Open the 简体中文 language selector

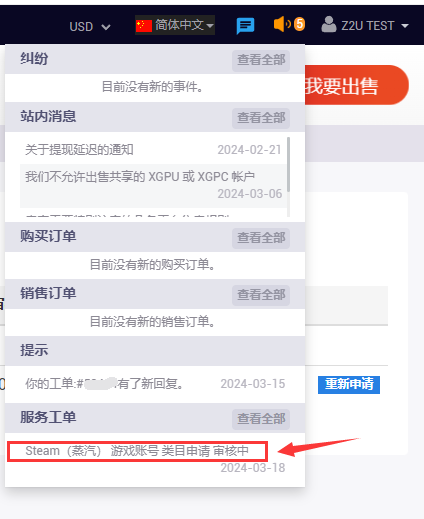tap(175, 25)
